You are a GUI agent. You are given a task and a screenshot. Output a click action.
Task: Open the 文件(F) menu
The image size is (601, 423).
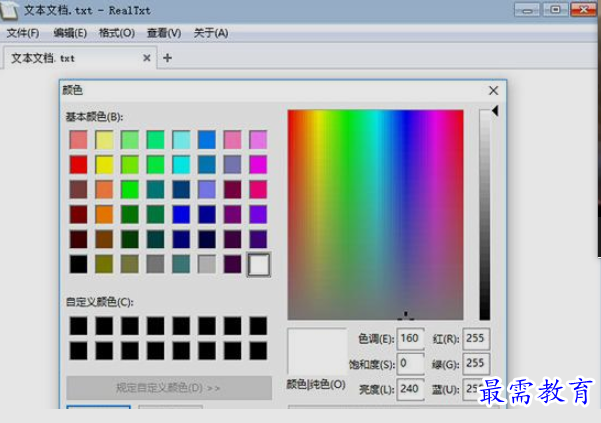23,33
